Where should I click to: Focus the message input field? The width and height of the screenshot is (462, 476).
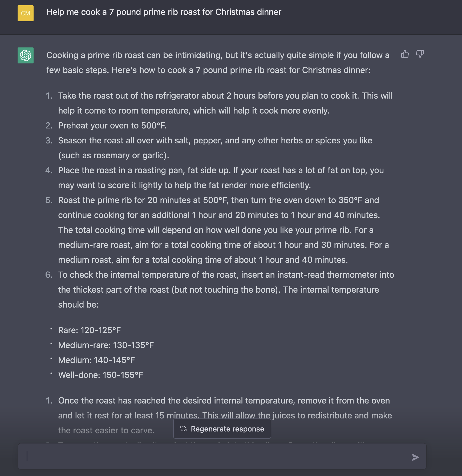[x=213, y=457]
